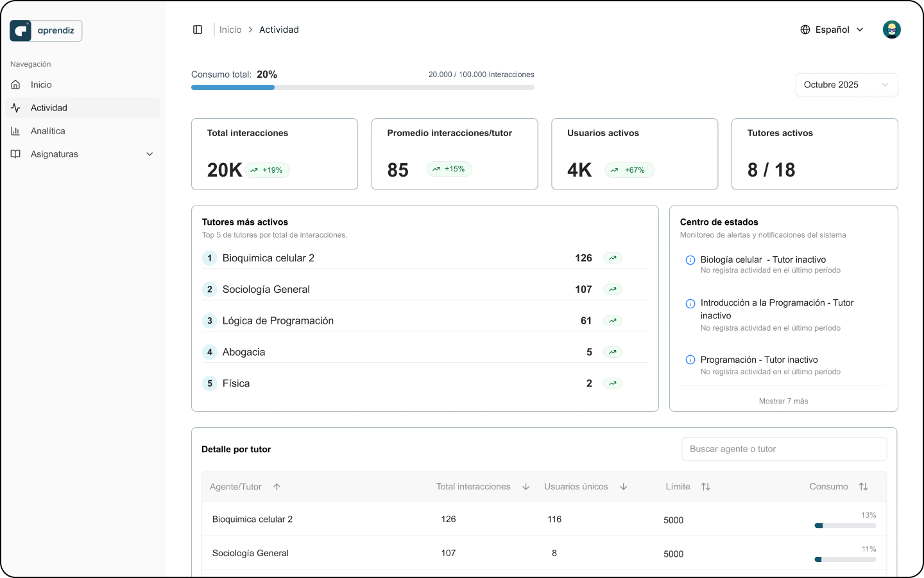Click the Consumo total progress bar

click(x=363, y=87)
